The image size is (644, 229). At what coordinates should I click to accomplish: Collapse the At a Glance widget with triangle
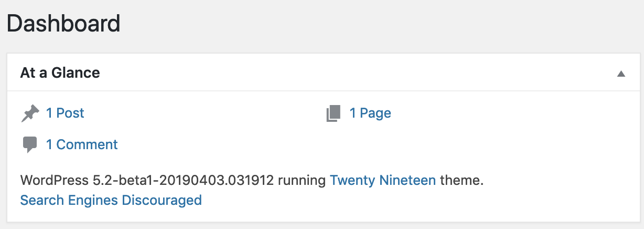(x=621, y=74)
